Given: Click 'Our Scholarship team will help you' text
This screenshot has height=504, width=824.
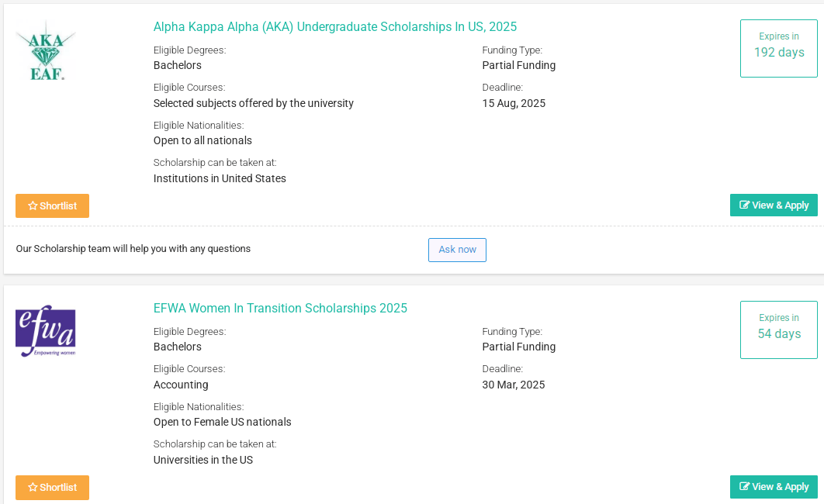Looking at the screenshot, I should (x=133, y=249).
